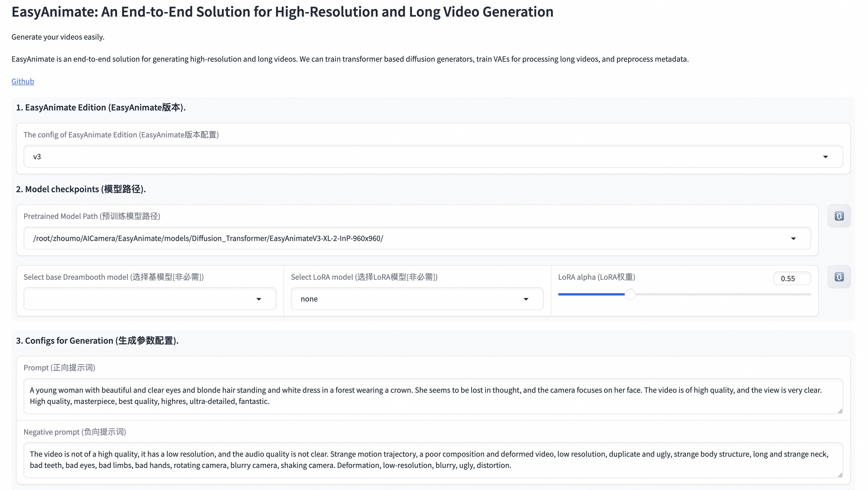Click the Model checkpoints section heading

81,189
